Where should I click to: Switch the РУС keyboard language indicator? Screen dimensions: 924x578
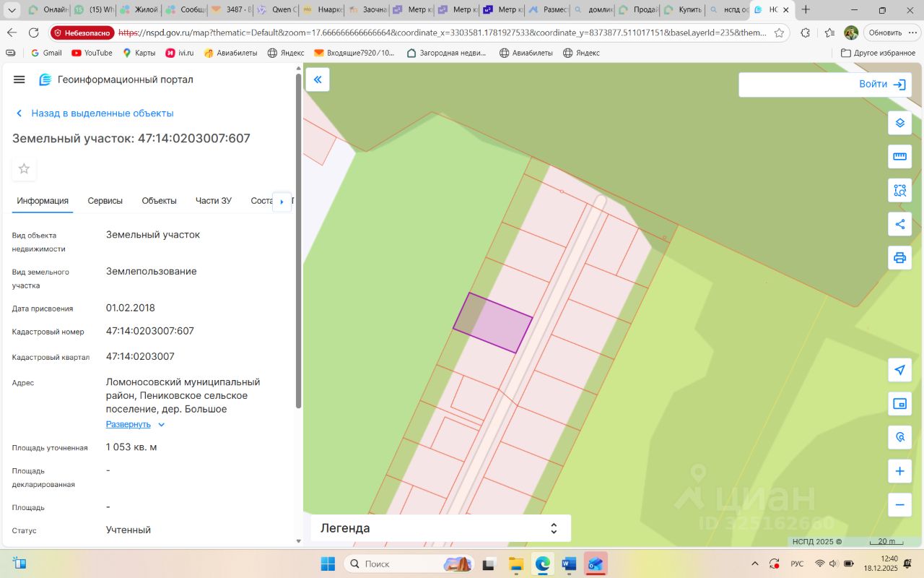pos(797,564)
